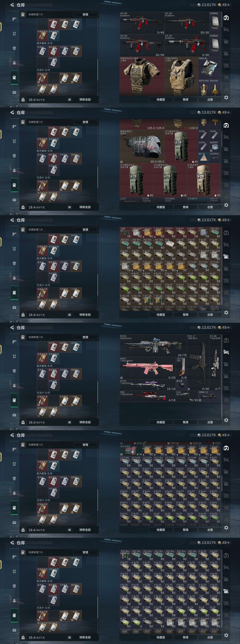Click the 灵眼6/12 scope attachment
The width and height of the screenshot is (240, 644).
pos(209,396)
